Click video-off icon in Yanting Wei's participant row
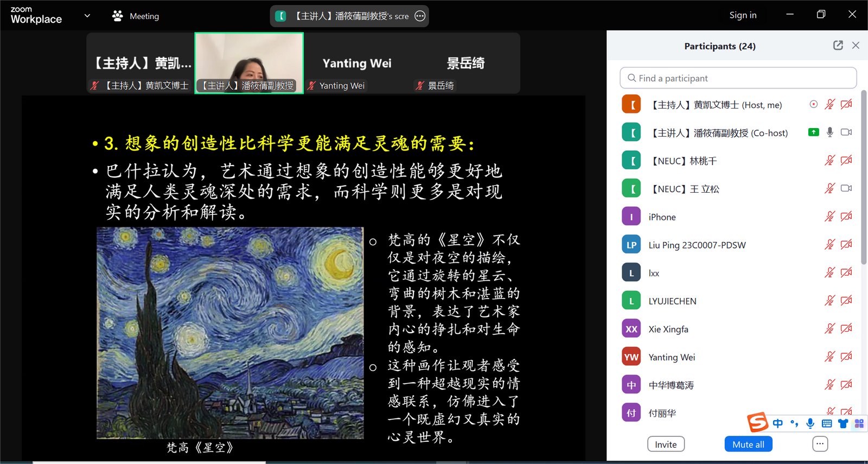Viewport: 868px width, 464px height. (846, 357)
